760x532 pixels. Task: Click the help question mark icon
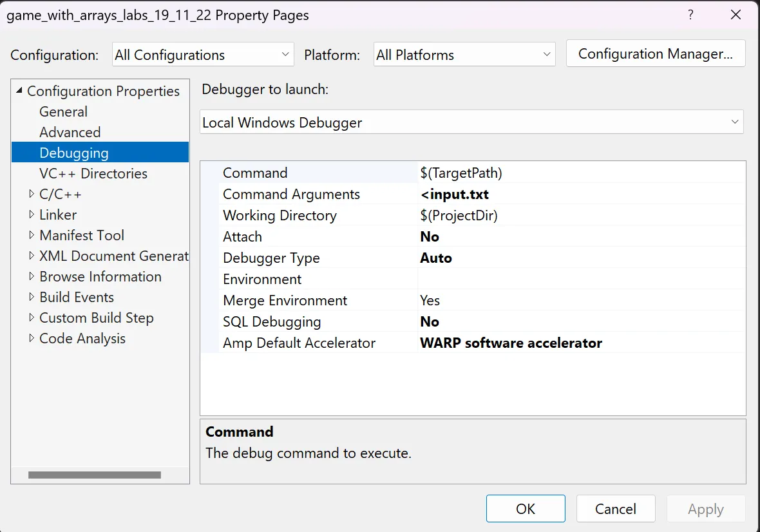(x=690, y=15)
